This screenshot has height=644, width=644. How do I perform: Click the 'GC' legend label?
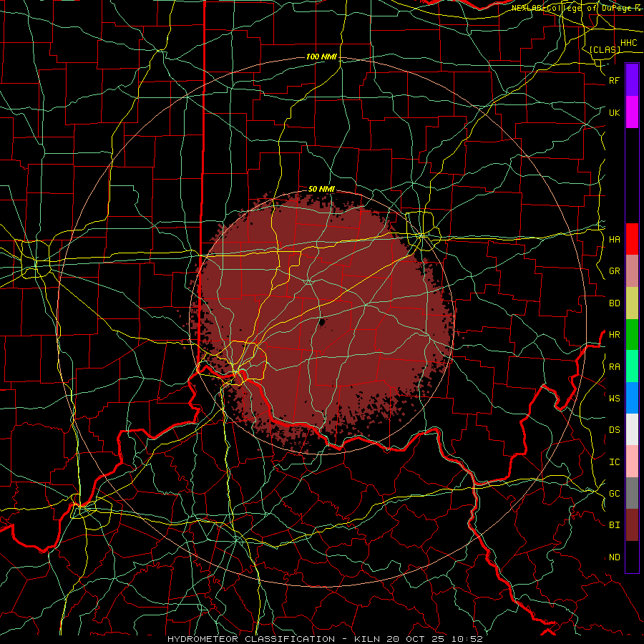click(614, 493)
